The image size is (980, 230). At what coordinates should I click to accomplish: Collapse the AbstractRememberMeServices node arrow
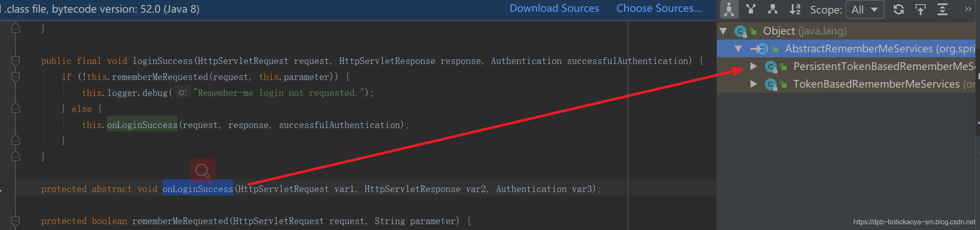click(x=738, y=48)
